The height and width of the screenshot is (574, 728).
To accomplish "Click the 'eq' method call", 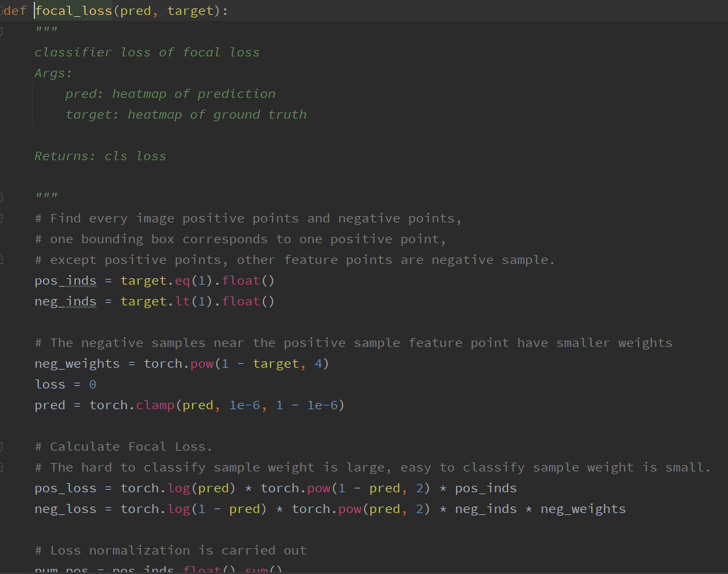I will (182, 281).
